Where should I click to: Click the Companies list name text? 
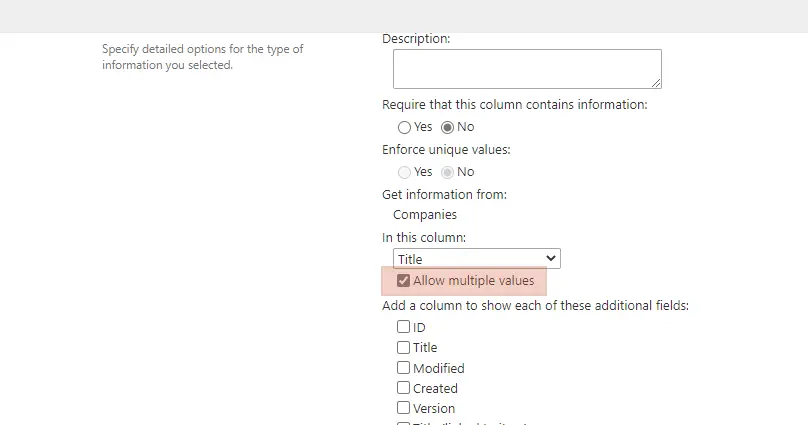[x=425, y=215]
